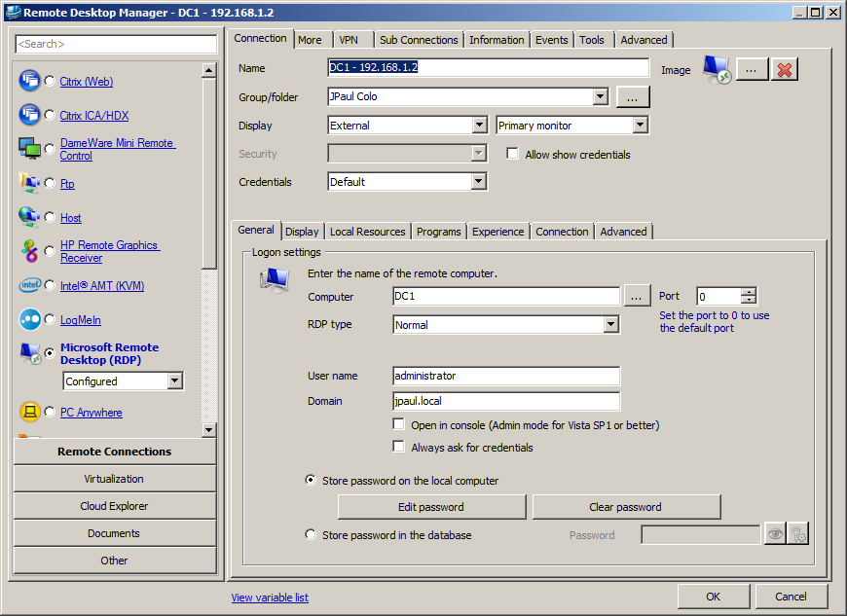The image size is (847, 616).
Task: Open the Programs tab
Action: tap(439, 232)
